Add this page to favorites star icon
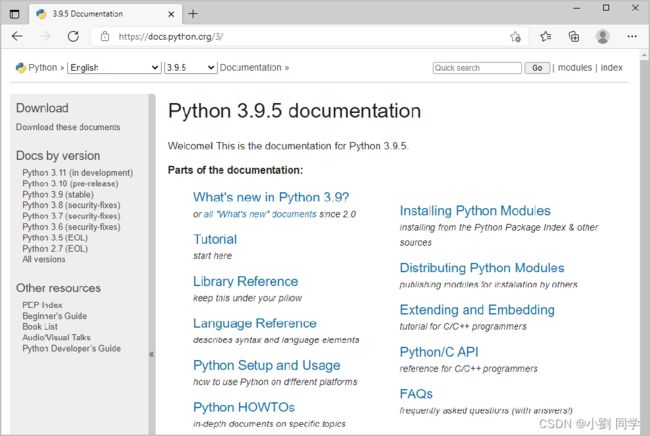The width and height of the screenshot is (650, 436). click(x=515, y=36)
